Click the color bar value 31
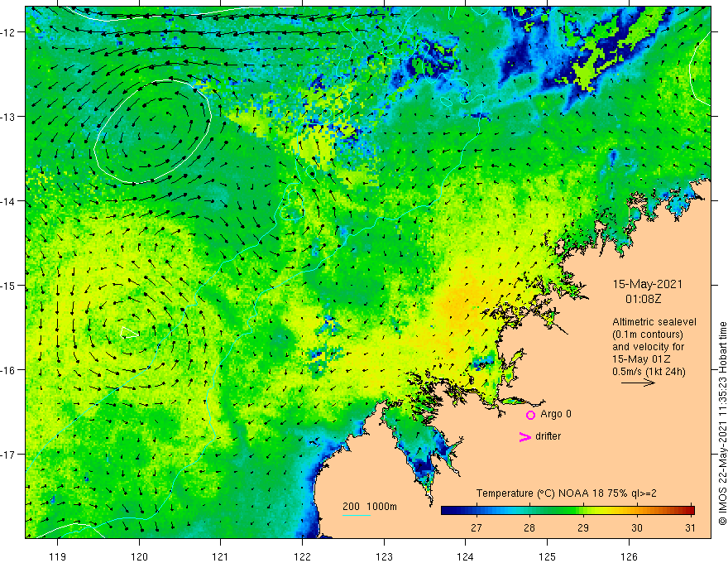Image resolution: width=728 pixels, height=563 pixels. [x=691, y=528]
